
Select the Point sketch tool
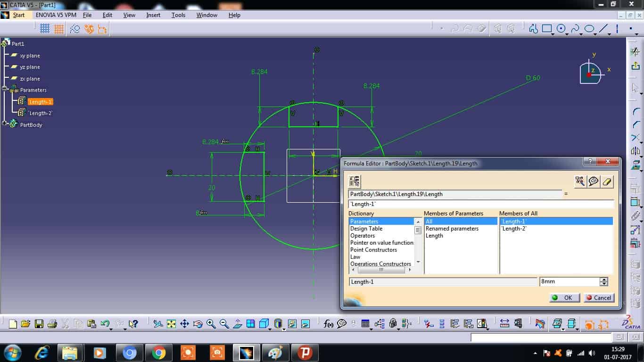coord(630,29)
